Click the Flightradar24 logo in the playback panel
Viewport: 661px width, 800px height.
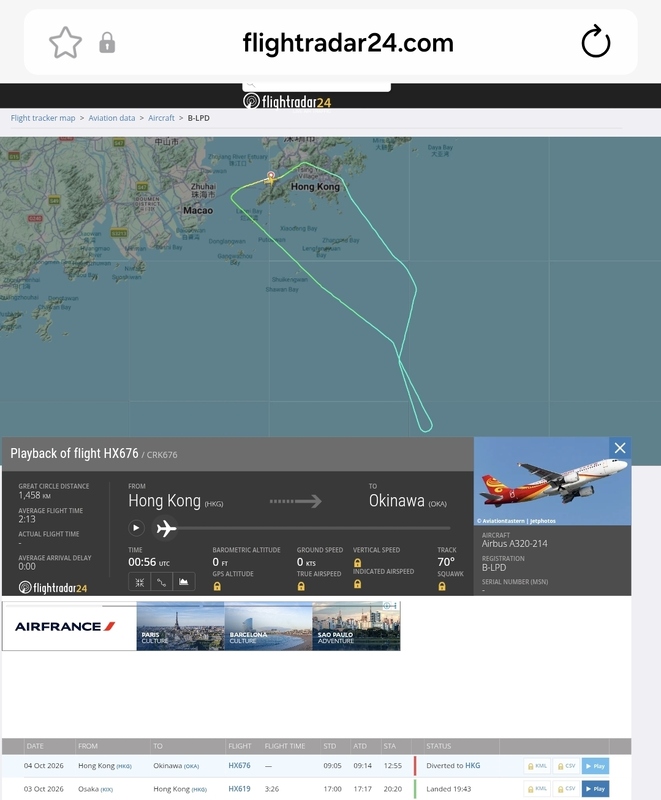pos(53,588)
